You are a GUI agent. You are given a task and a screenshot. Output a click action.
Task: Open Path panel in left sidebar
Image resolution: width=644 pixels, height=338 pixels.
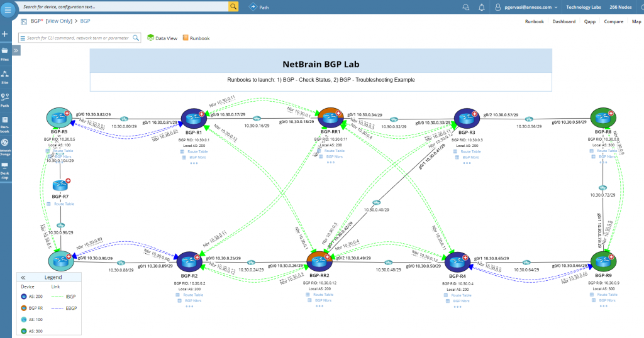5,100
